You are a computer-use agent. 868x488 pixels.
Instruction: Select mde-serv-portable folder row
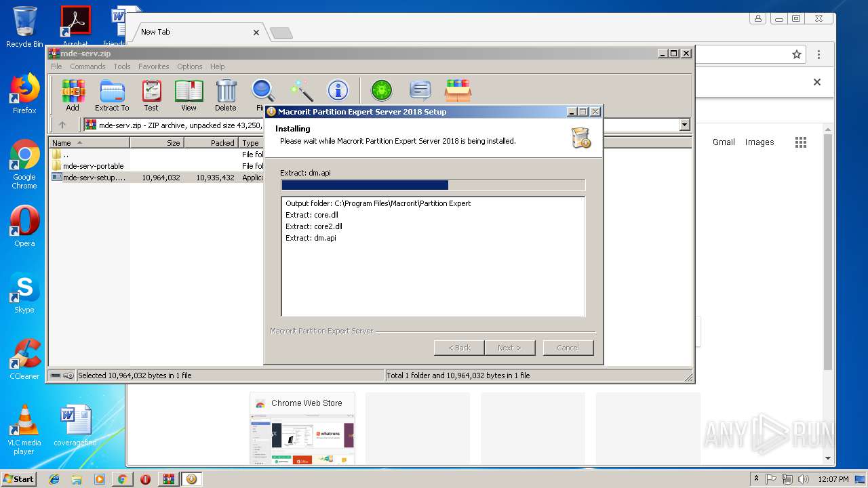87,165
